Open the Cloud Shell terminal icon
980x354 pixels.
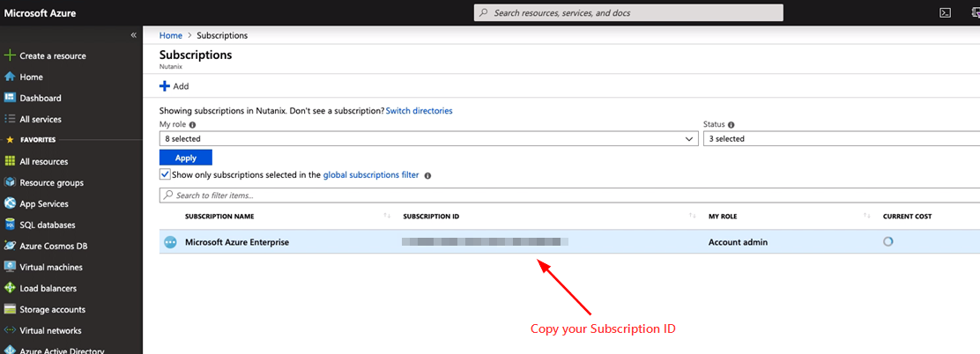[946, 12]
